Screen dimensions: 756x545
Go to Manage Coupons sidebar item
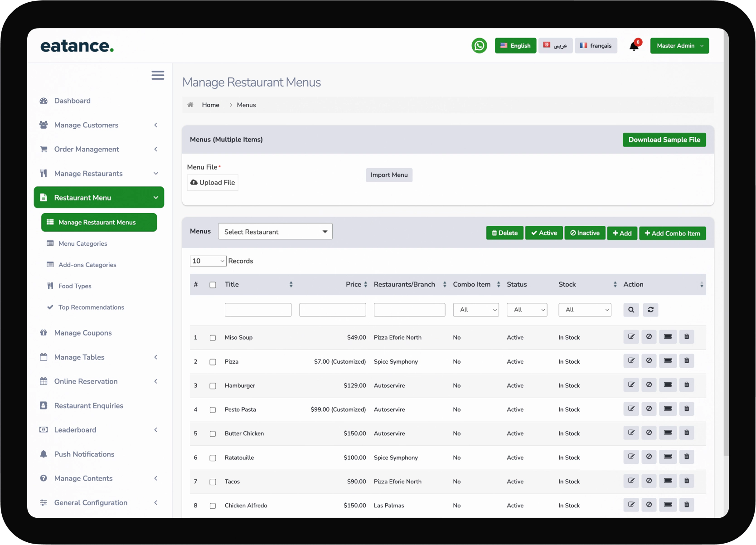82,333
